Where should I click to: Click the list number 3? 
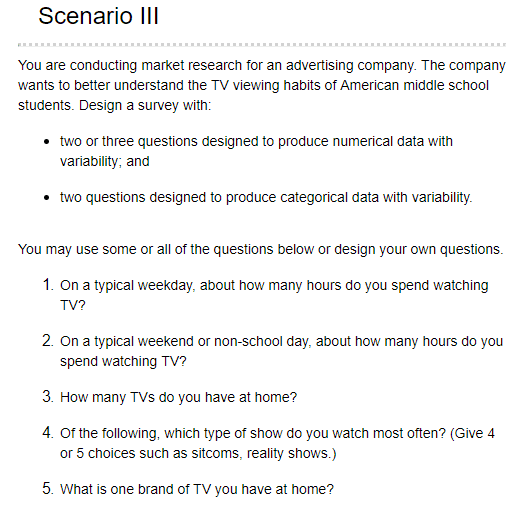pyautogui.click(x=48, y=396)
